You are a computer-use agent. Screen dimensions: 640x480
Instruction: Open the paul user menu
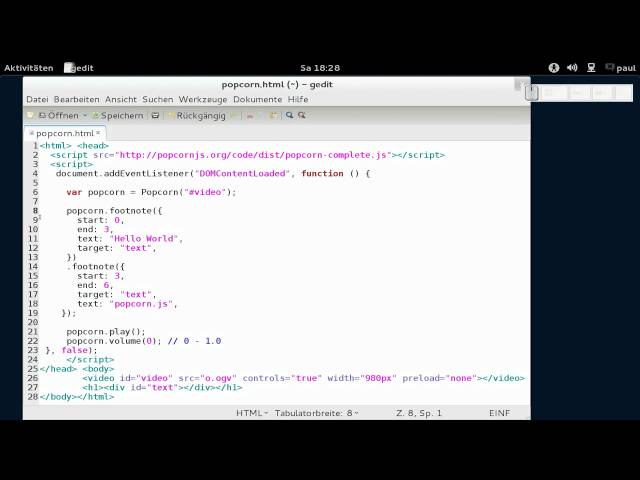[x=621, y=68]
